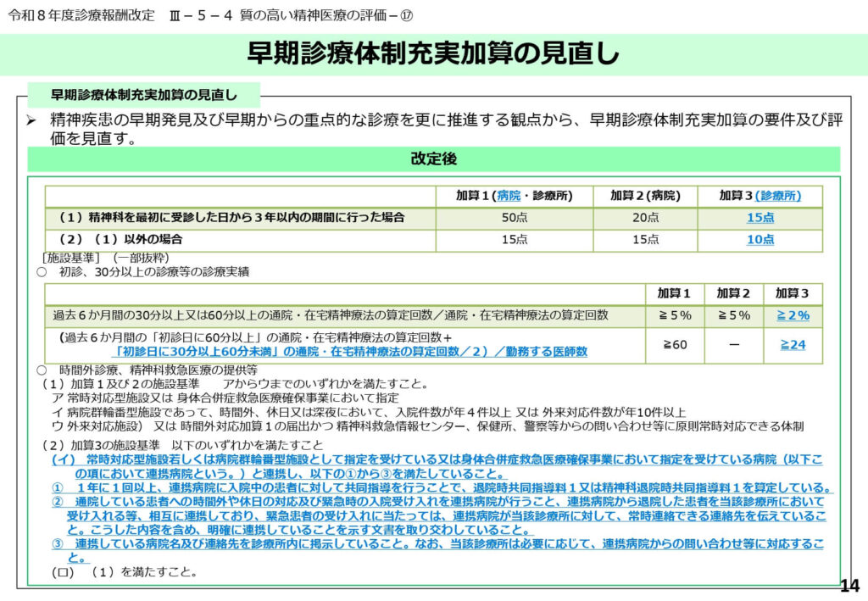Click the green 改定後 header bar
This screenshot has height=601, width=868.
pos(433,159)
